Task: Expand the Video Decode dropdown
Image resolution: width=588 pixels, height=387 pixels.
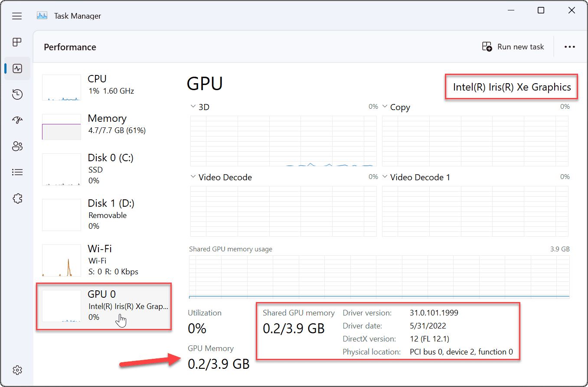Action: tap(193, 177)
